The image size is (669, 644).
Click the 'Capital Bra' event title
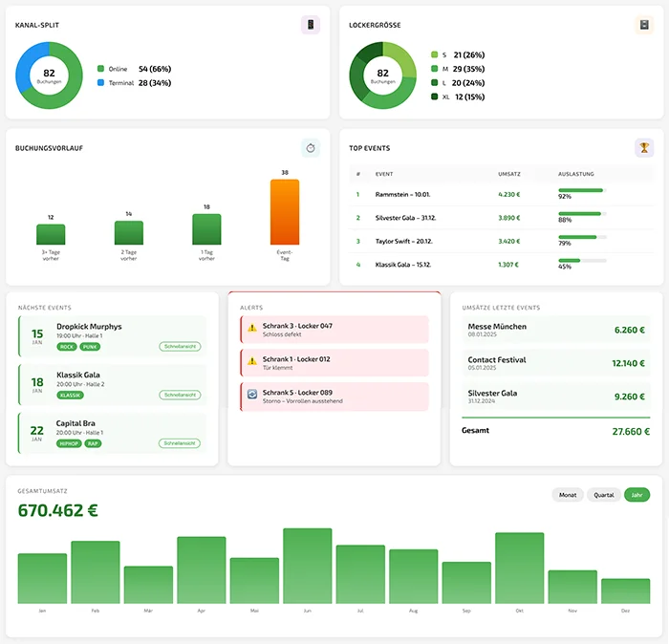pyautogui.click(x=76, y=423)
